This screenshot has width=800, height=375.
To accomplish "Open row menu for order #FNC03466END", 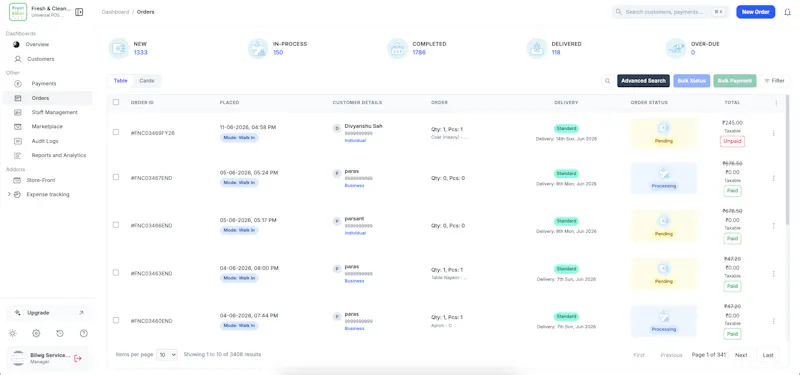I will coord(773,226).
